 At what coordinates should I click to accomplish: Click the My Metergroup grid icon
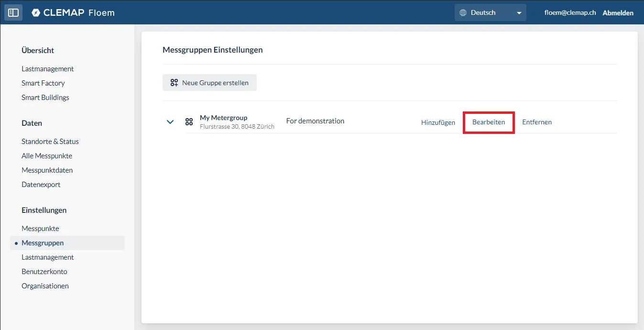click(189, 122)
